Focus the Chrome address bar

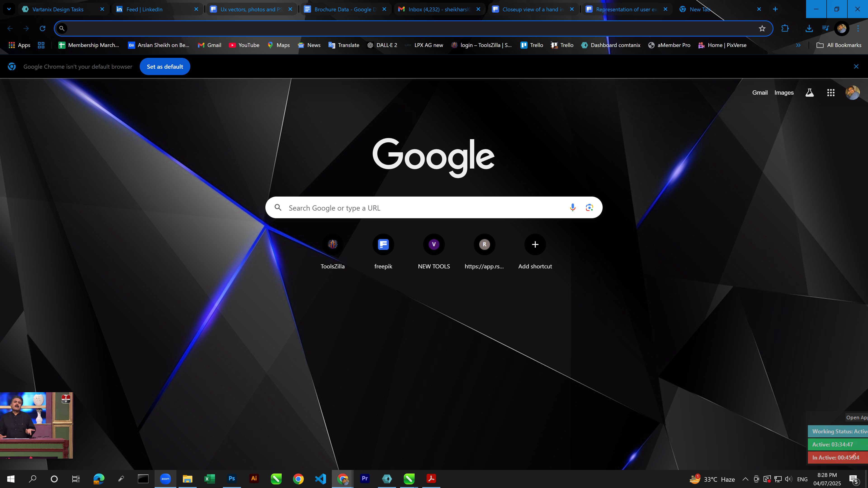pyautogui.click(x=413, y=28)
